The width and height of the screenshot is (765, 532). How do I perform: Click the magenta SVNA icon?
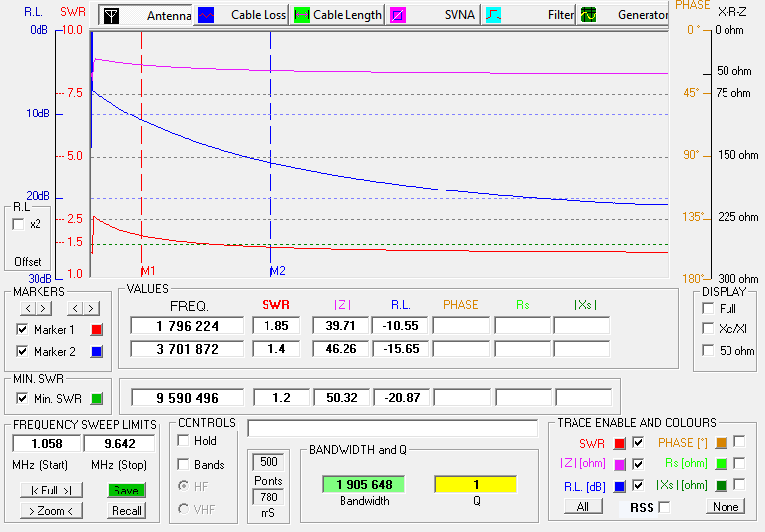coord(396,15)
